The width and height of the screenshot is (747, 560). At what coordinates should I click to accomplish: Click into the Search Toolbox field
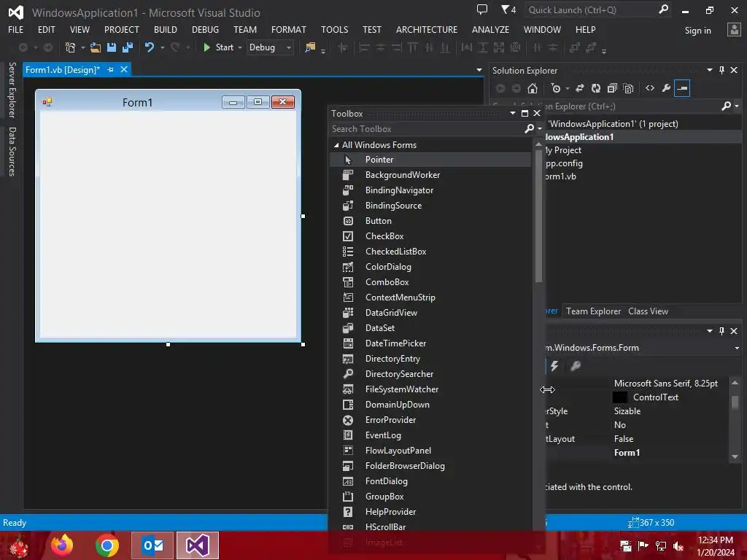tap(426, 128)
